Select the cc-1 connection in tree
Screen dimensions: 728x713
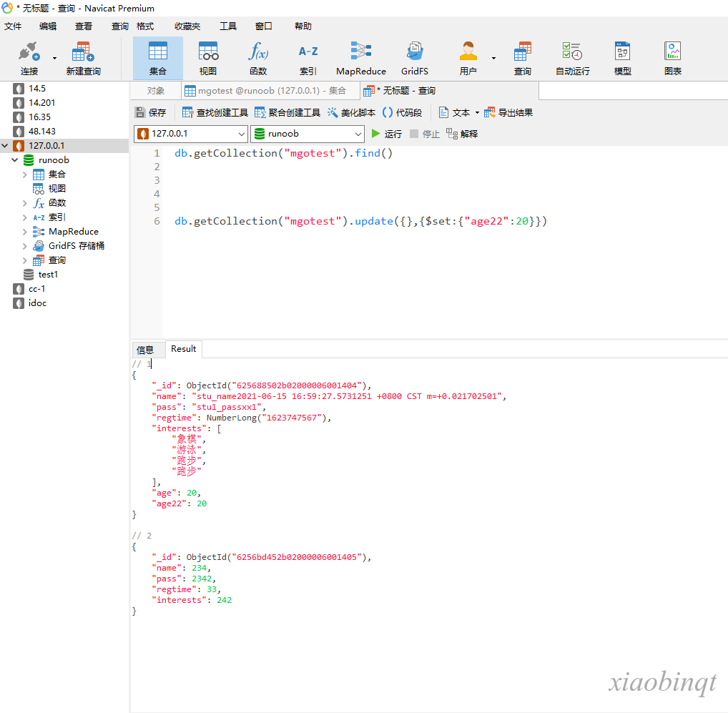point(36,289)
